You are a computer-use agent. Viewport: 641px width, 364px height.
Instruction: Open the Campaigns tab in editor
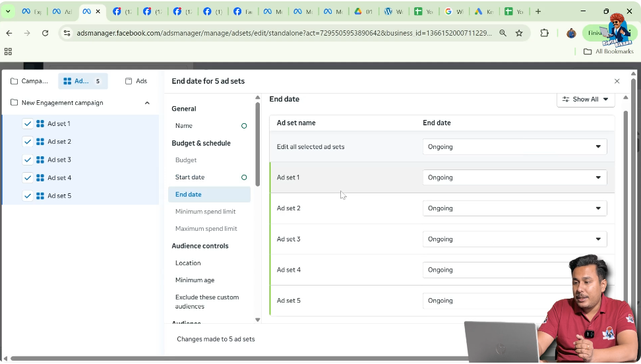29,81
